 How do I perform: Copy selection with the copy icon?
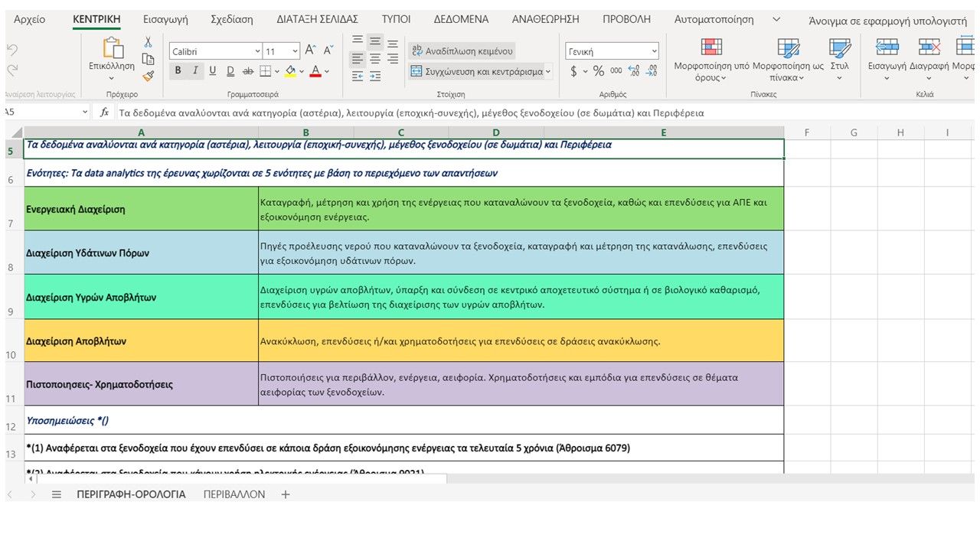pos(149,59)
